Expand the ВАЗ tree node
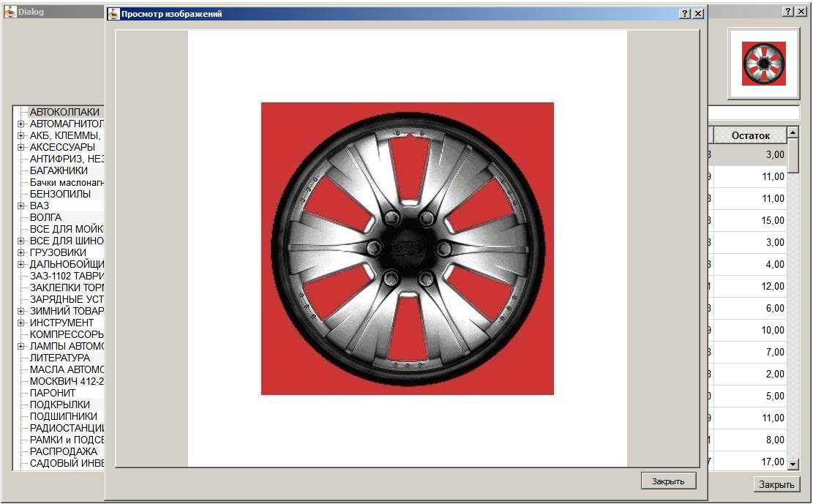The image size is (813, 504). pos(20,206)
